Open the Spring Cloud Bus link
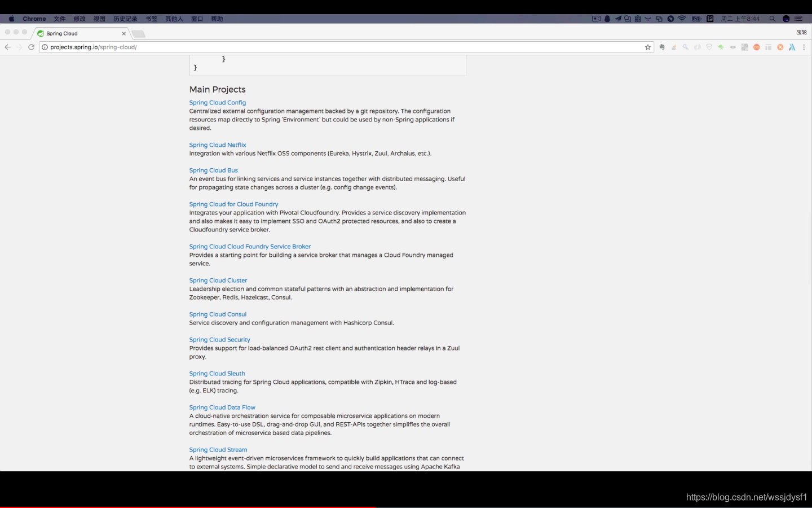The height and width of the screenshot is (508, 812). pyautogui.click(x=214, y=170)
